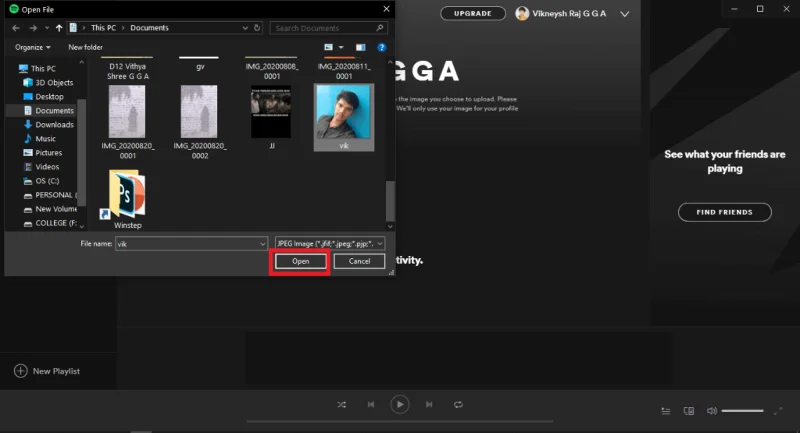This screenshot has width=800, height=433.
Task: Expand the Spotify account menu chevron
Action: 624,14
